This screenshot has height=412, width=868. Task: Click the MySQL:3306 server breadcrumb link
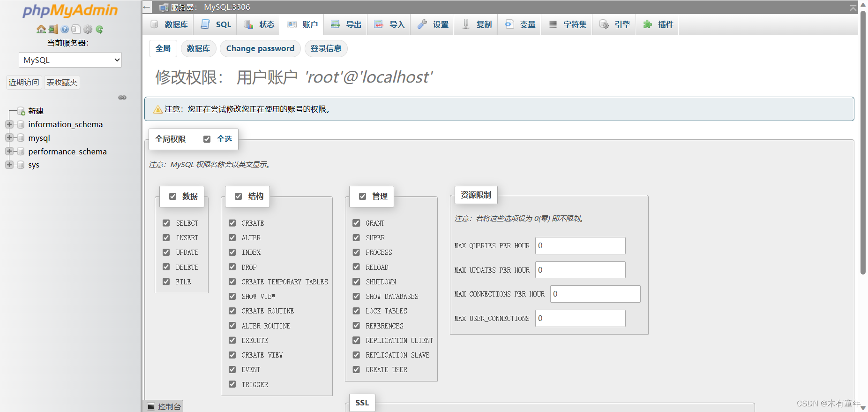point(227,7)
